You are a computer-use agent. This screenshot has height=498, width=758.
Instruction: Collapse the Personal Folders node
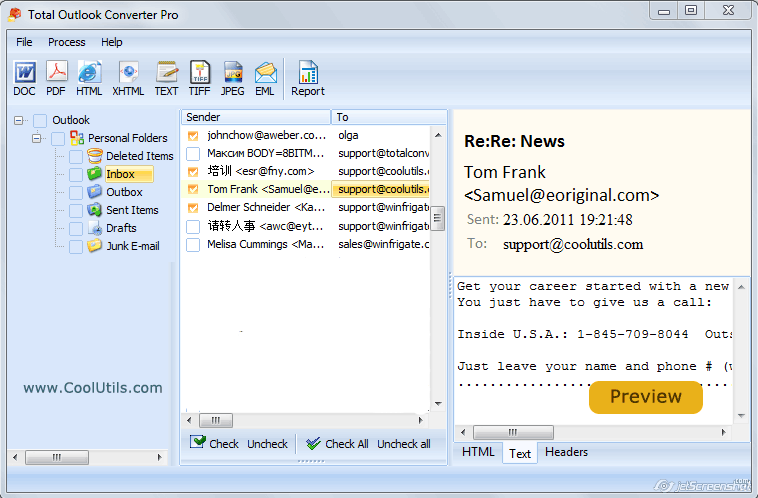(x=36, y=138)
